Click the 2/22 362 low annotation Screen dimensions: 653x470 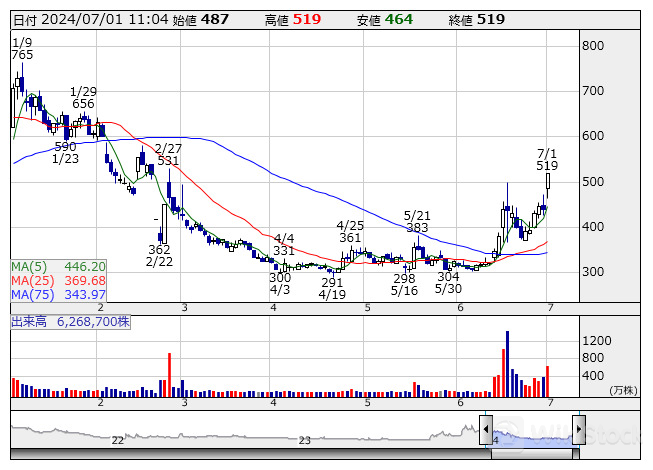[159, 256]
